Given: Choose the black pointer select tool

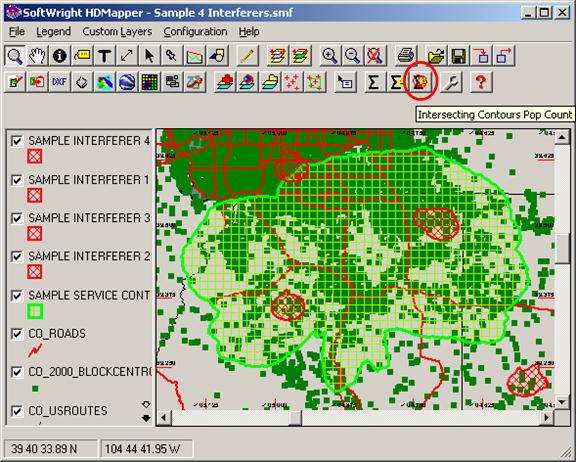Looking at the screenshot, I should 149,56.
